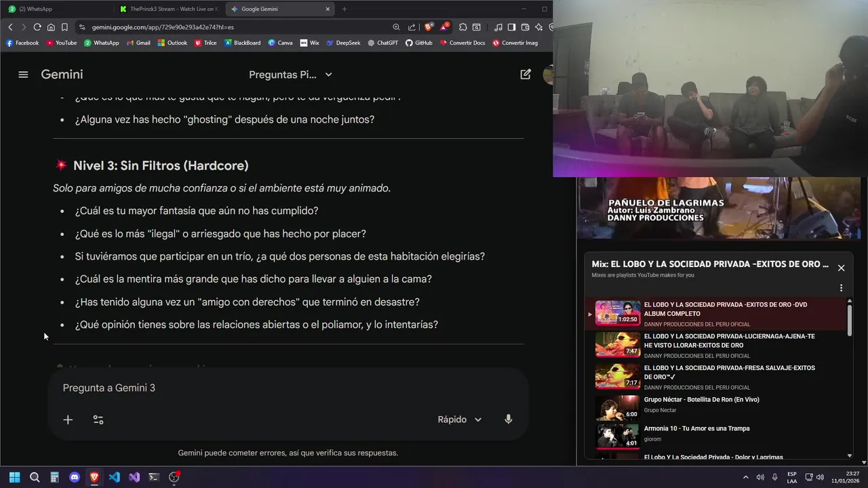Open the Wix bookmark
The height and width of the screenshot is (488, 868).
310,43
